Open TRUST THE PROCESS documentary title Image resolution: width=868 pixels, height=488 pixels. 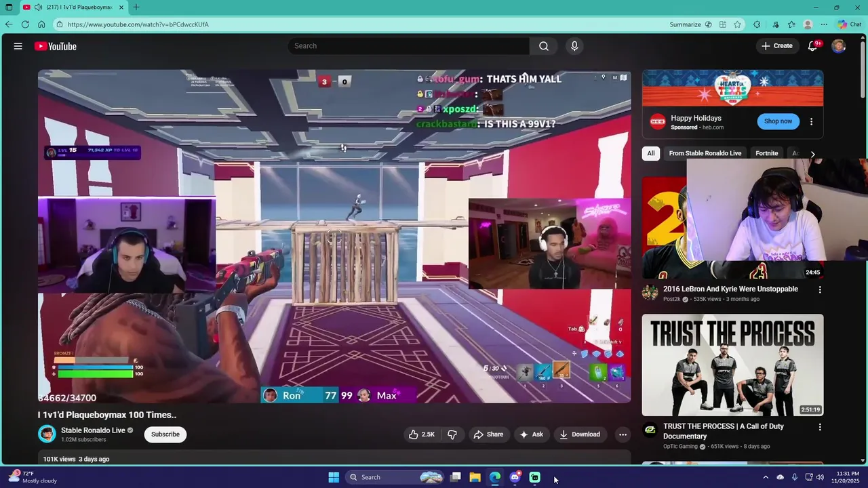tap(724, 431)
